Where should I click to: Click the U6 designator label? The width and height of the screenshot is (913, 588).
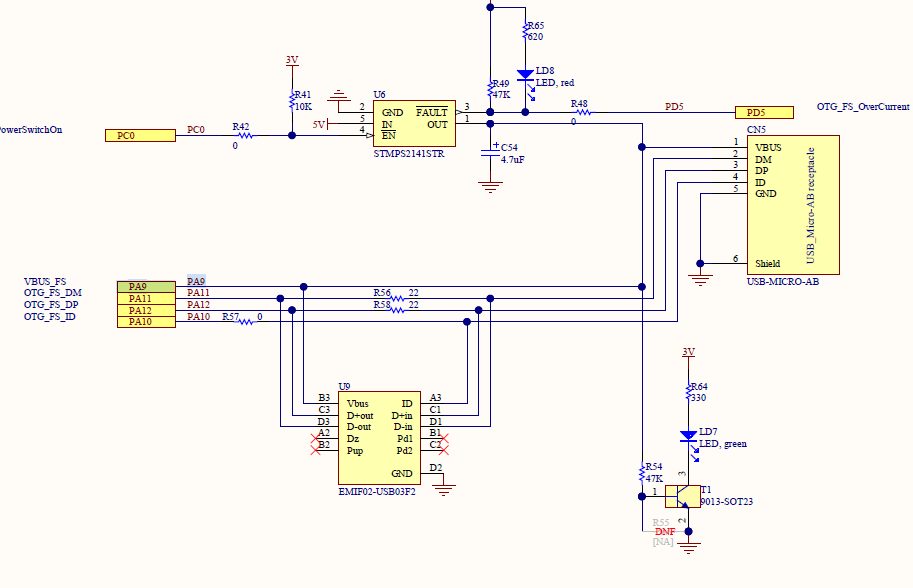click(x=379, y=94)
